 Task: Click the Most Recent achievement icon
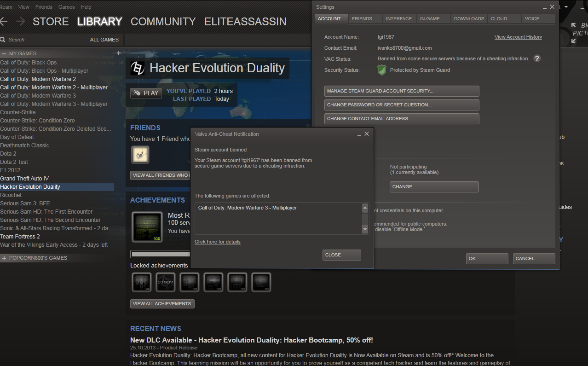(147, 227)
